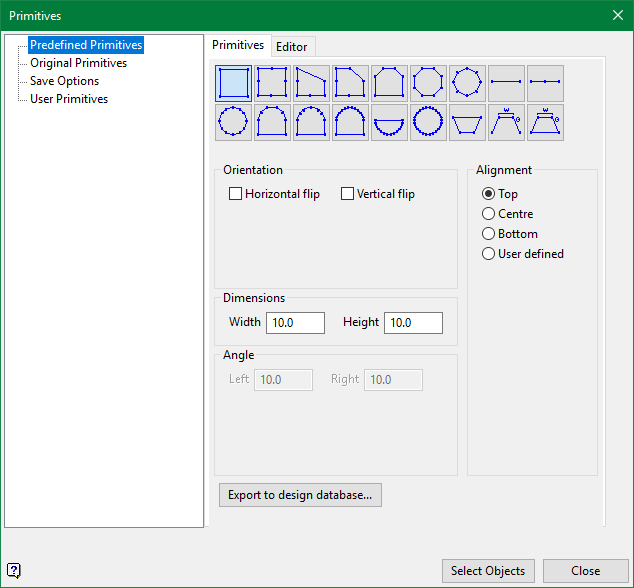Pick the semicircle bowl-shaped primitive

389,122
